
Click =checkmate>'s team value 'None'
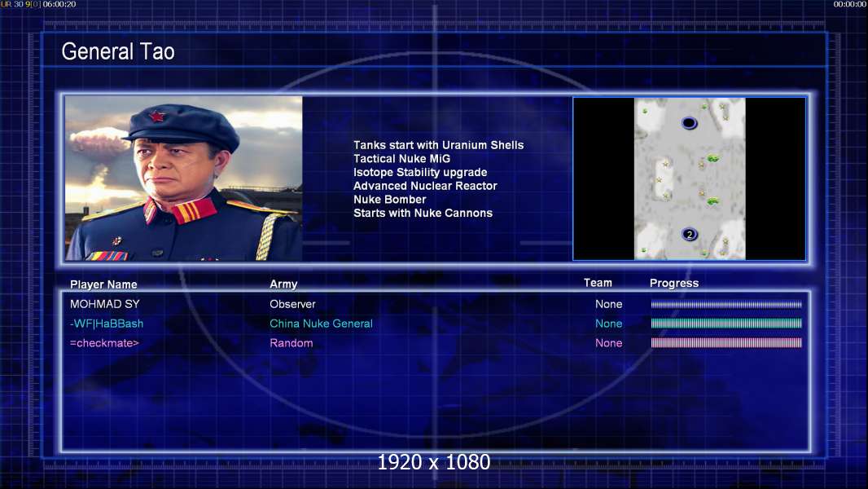click(608, 343)
